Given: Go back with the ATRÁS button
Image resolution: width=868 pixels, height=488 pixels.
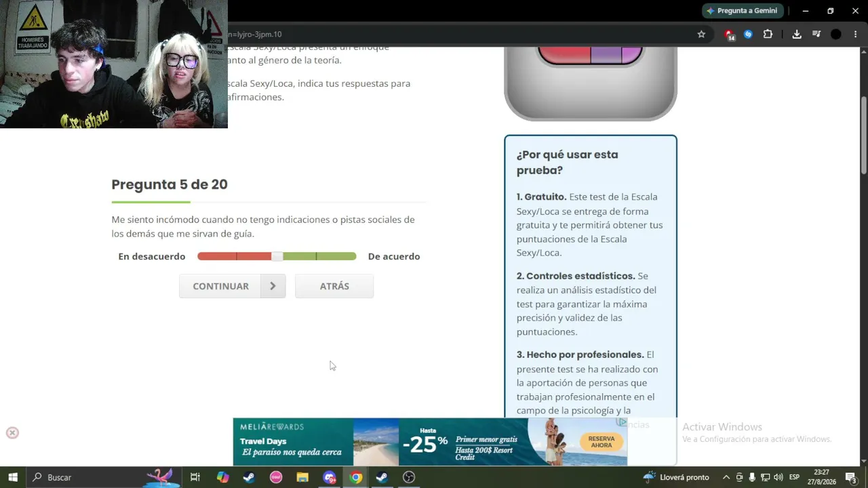Looking at the screenshot, I should 334,286.
